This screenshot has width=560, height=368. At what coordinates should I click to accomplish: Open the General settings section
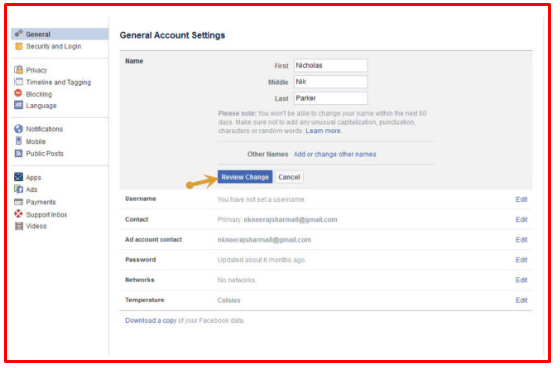coord(60,34)
